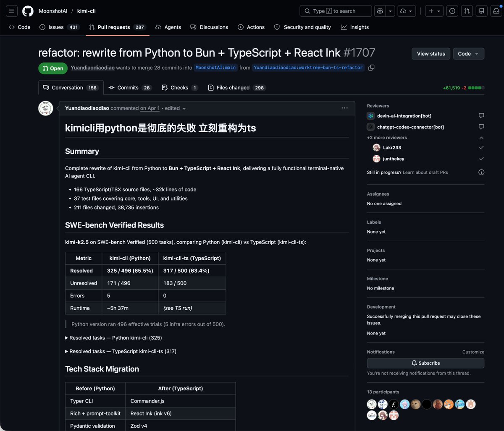Open the Code button dropdown
The width and height of the screenshot is (504, 431).
click(468, 54)
